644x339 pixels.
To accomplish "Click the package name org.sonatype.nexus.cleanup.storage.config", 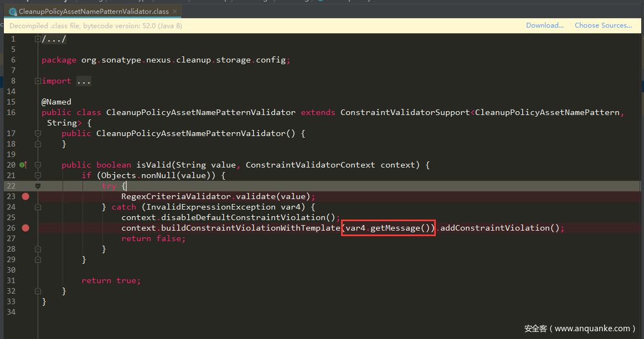I will (183, 60).
